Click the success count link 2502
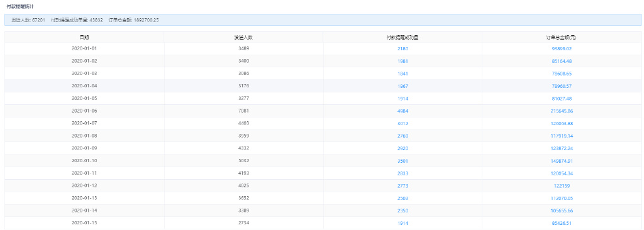The width and height of the screenshot is (644, 230). (x=402, y=199)
